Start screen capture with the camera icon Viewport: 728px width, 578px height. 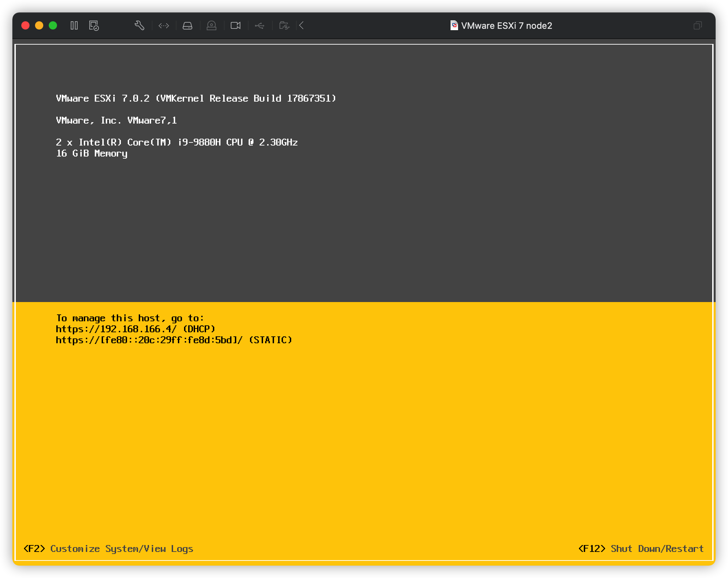coord(236,25)
